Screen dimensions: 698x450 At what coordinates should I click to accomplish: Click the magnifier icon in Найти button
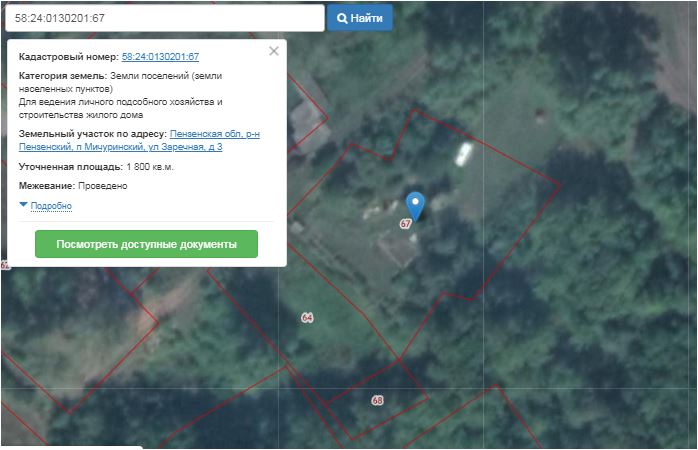pyautogui.click(x=342, y=18)
